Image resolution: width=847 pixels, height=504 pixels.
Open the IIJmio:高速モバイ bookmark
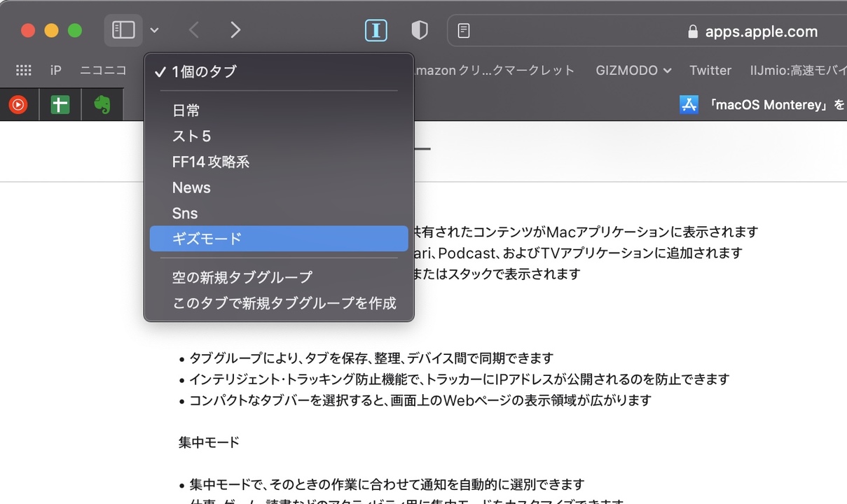[798, 70]
